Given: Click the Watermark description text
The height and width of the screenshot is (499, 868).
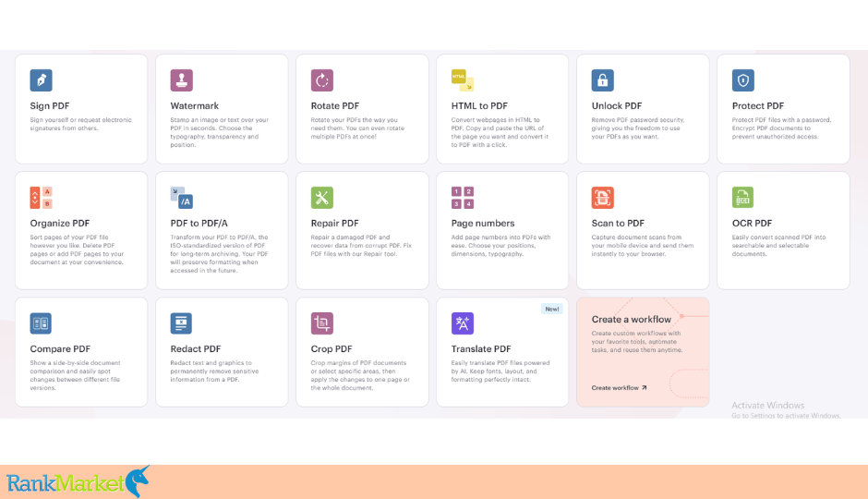Looking at the screenshot, I should (x=220, y=132).
